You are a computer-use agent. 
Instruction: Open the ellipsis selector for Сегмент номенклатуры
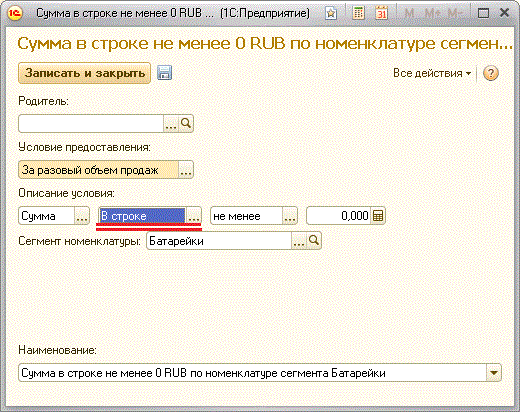click(299, 240)
